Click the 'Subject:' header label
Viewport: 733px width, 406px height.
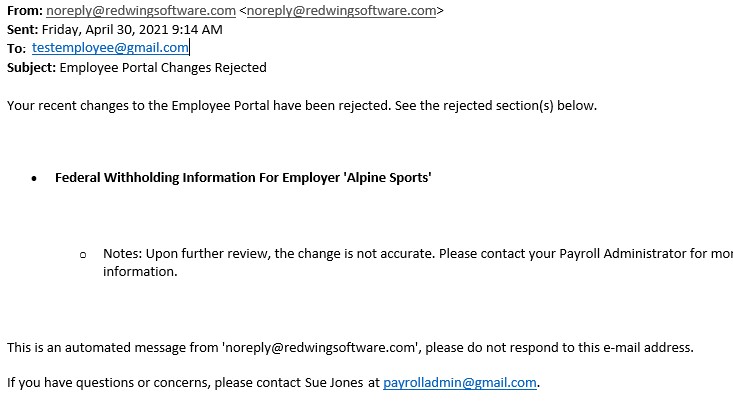click(31, 67)
